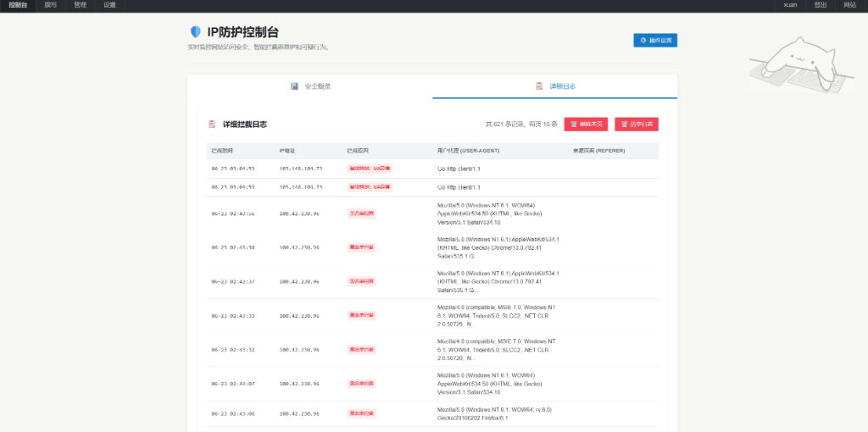Click the blue shield icon beside IP防护控制台

[195, 32]
